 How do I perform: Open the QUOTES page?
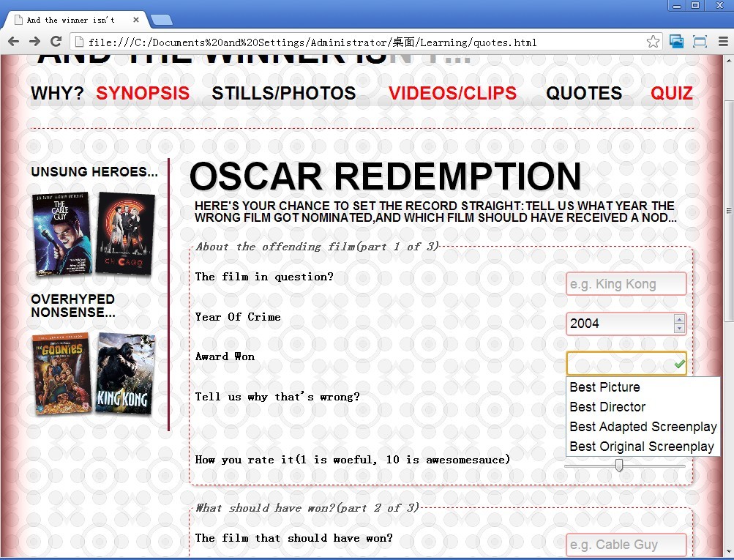point(584,93)
